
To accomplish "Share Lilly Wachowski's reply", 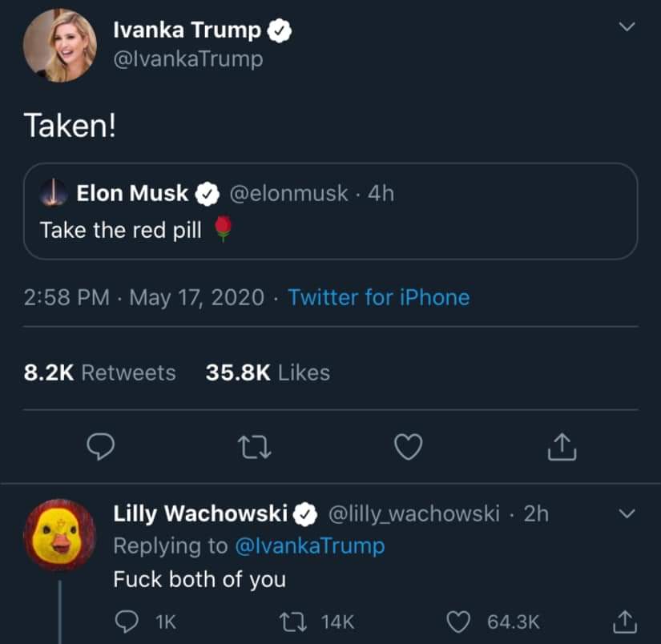I will [x=623, y=621].
